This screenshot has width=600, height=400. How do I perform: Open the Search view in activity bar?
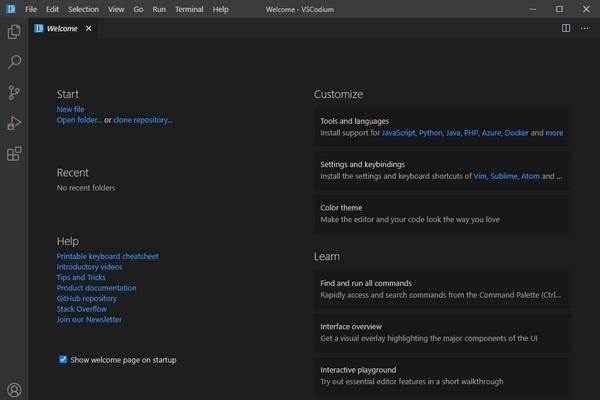pos(14,62)
